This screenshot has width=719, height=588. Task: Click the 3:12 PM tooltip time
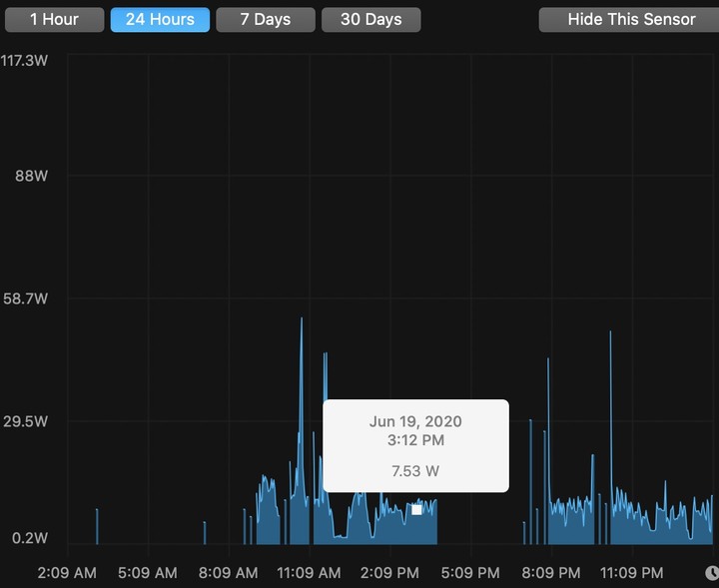click(415, 440)
